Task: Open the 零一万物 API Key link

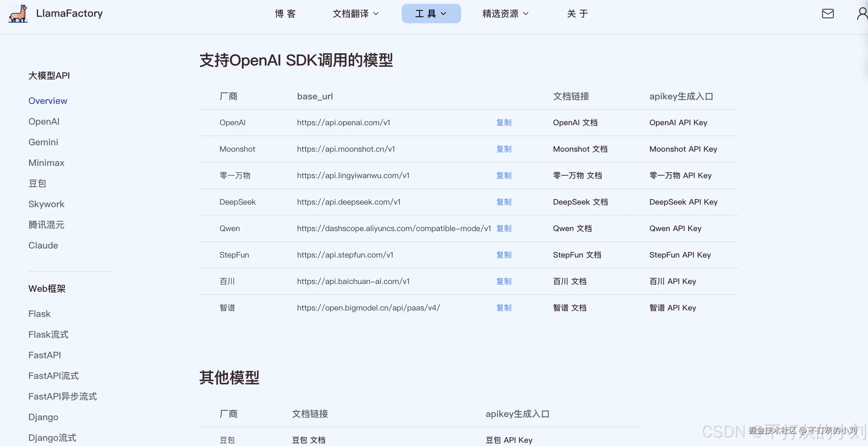Action: [680, 176]
